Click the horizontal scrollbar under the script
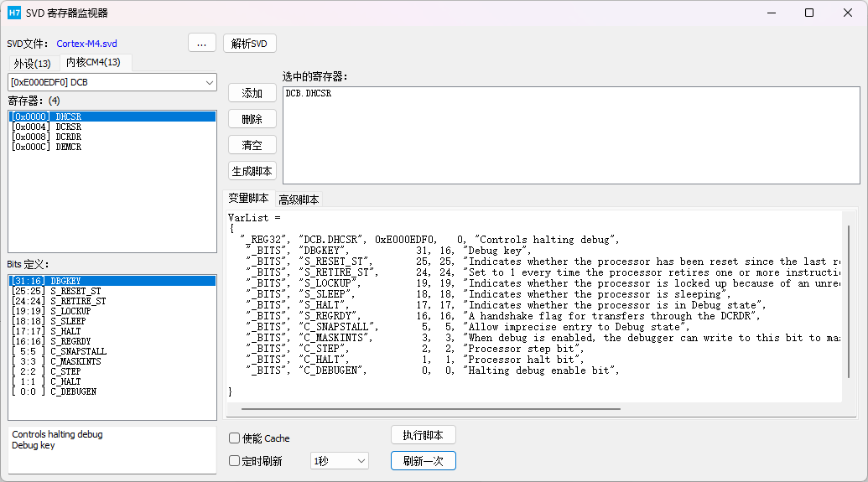Image resolution: width=868 pixels, height=482 pixels. 431,409
